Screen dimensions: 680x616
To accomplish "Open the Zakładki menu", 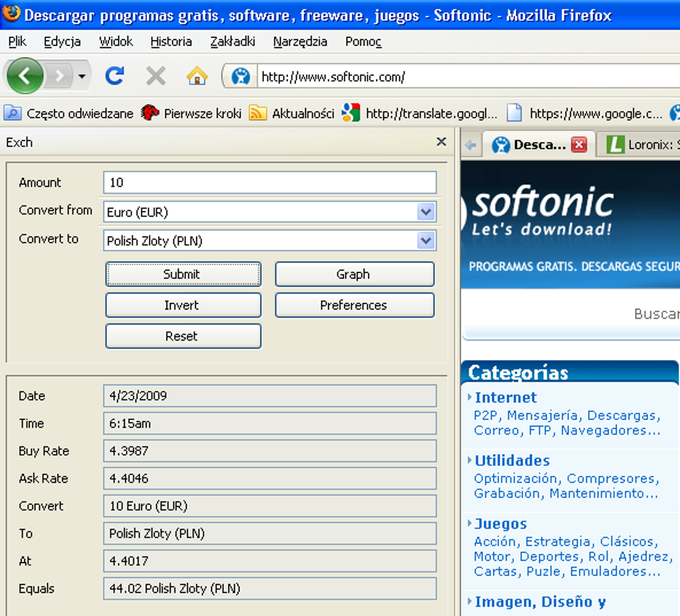I will coord(232,41).
